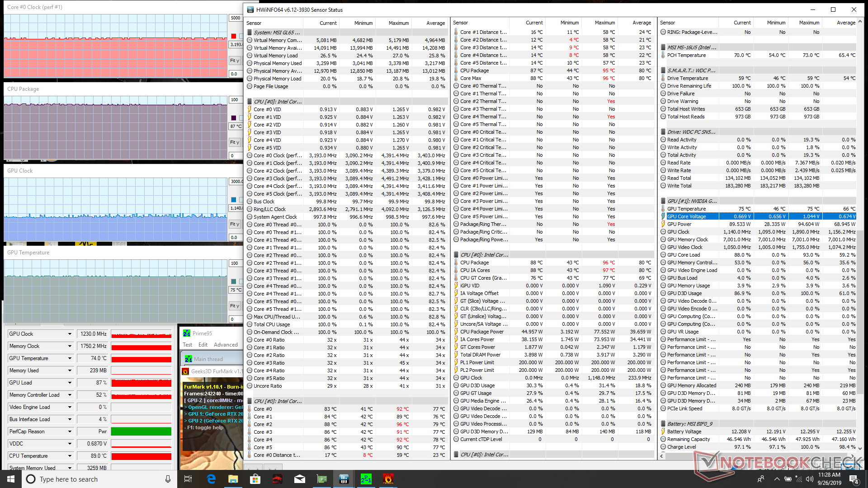The height and width of the screenshot is (488, 868).
Task: Click the FurMark flame icon in taskbar
Action: point(388,479)
